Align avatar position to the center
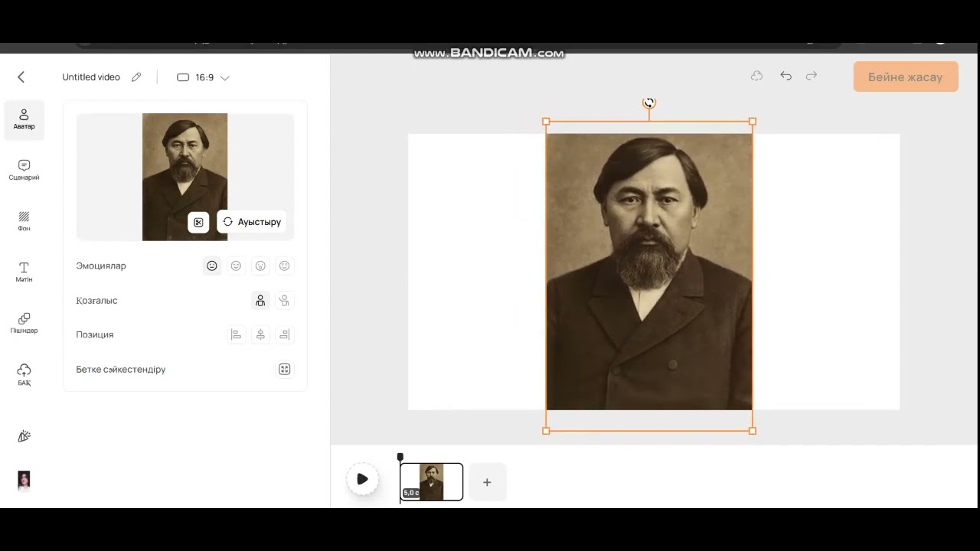This screenshot has width=980, height=551. click(260, 334)
